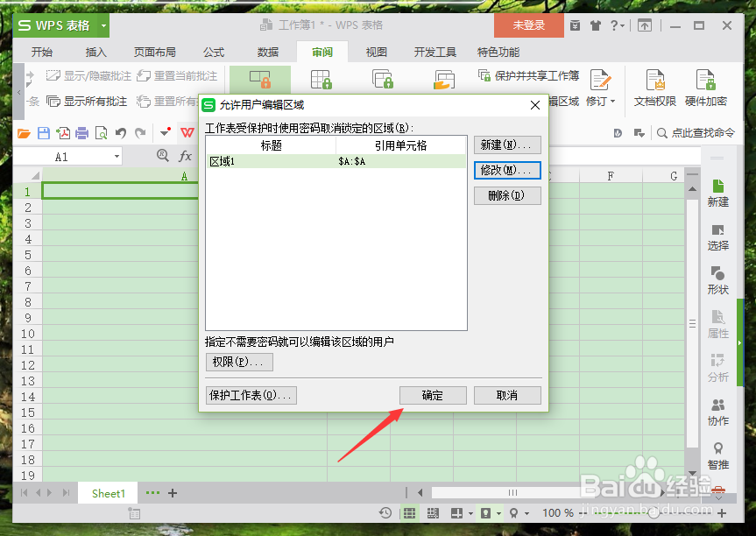Open the Name Box dropdown

(x=119, y=155)
